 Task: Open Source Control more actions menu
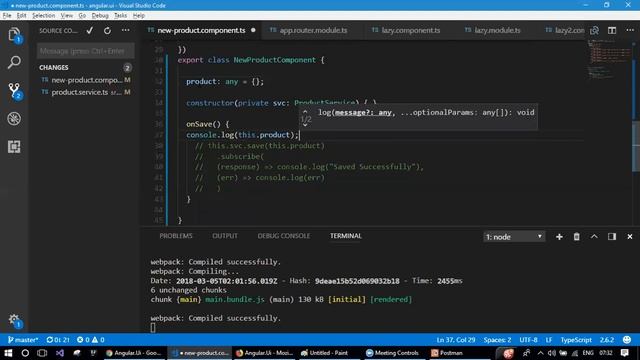(x=125, y=31)
